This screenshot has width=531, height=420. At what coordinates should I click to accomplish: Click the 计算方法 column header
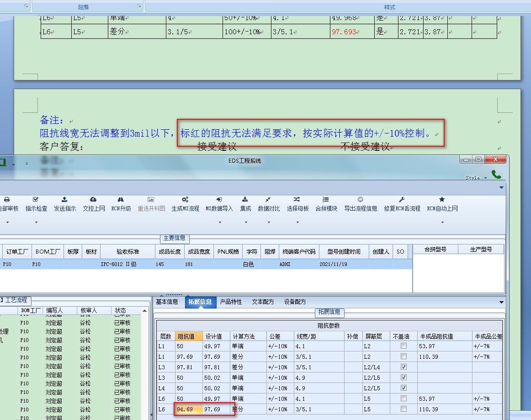(248, 336)
